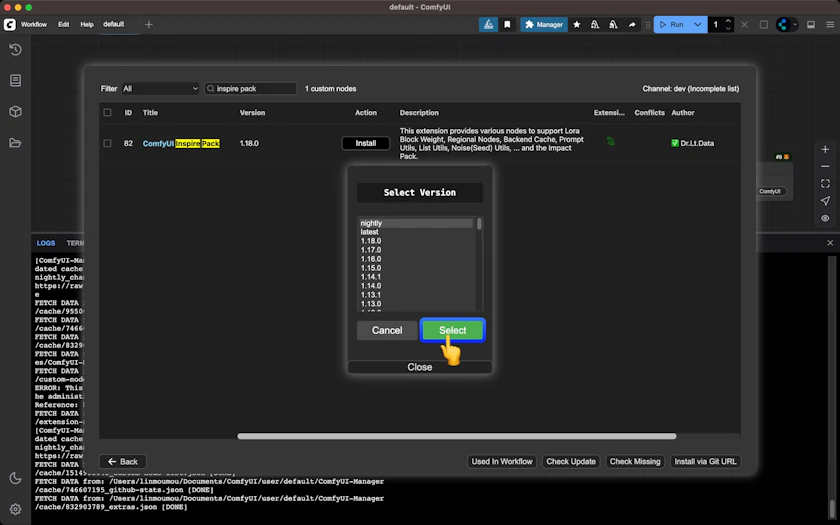Confirm with the green Select button
840x525 pixels.
point(453,330)
